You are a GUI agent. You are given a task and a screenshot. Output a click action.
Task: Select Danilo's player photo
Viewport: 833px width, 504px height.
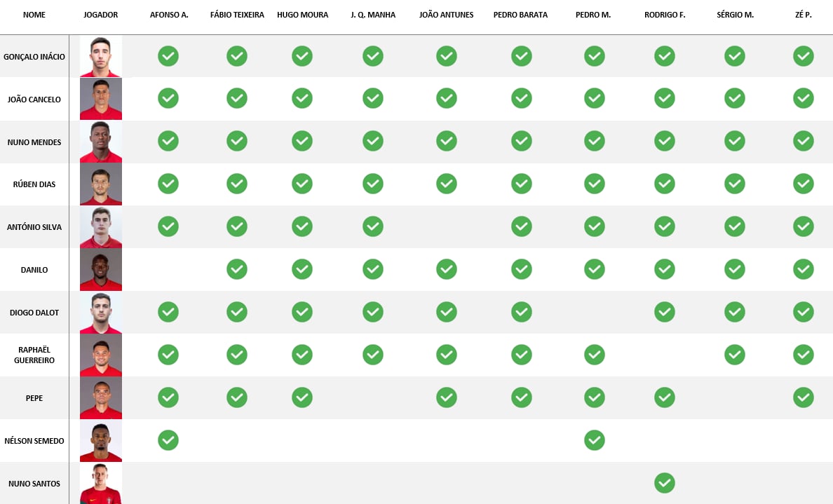(x=101, y=269)
